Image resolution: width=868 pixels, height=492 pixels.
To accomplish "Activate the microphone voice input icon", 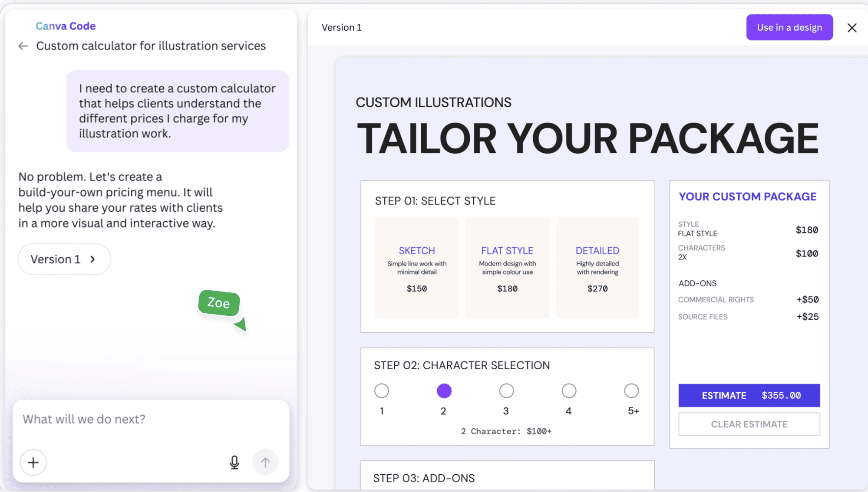I will tap(234, 462).
